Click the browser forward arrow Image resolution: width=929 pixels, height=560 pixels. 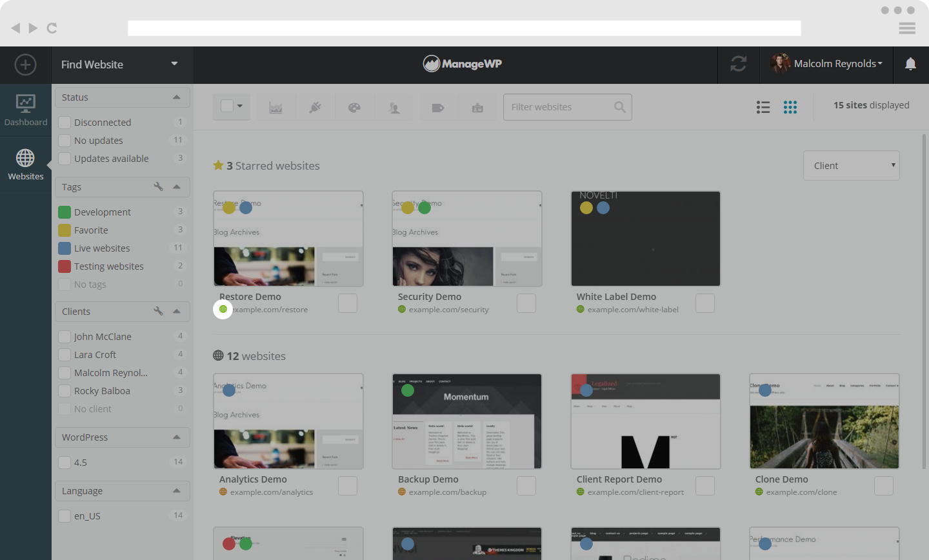(x=33, y=28)
